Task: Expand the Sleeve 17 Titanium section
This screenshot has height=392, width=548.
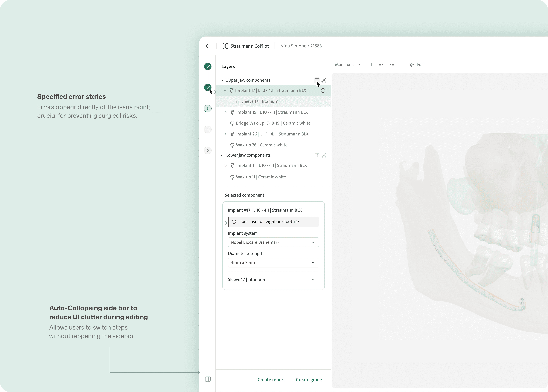Action: click(x=313, y=280)
